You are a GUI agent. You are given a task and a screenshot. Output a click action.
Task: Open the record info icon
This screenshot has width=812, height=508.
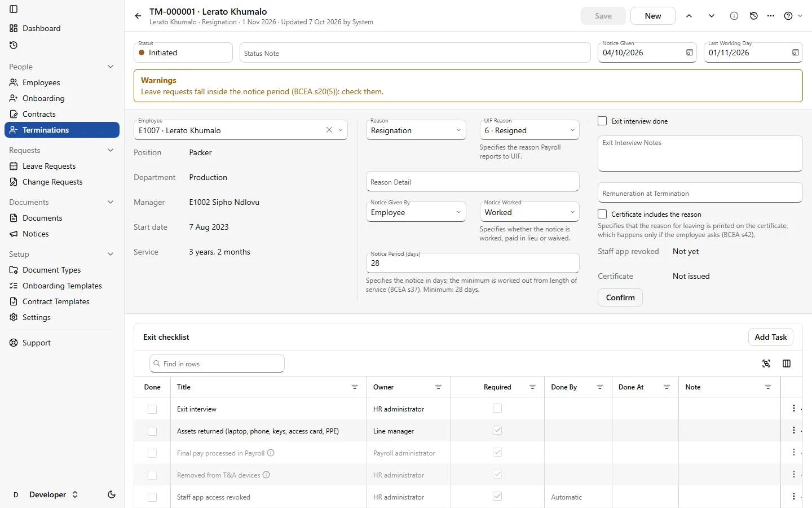pyautogui.click(x=734, y=16)
